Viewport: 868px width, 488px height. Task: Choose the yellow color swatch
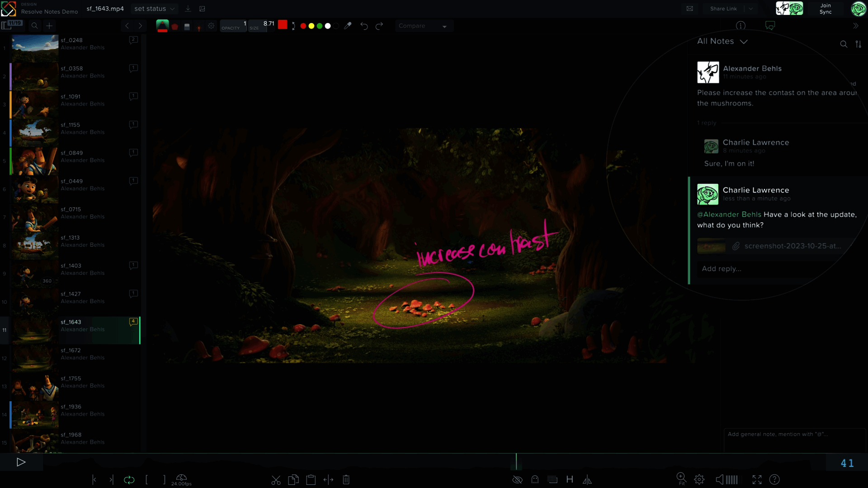click(x=311, y=26)
